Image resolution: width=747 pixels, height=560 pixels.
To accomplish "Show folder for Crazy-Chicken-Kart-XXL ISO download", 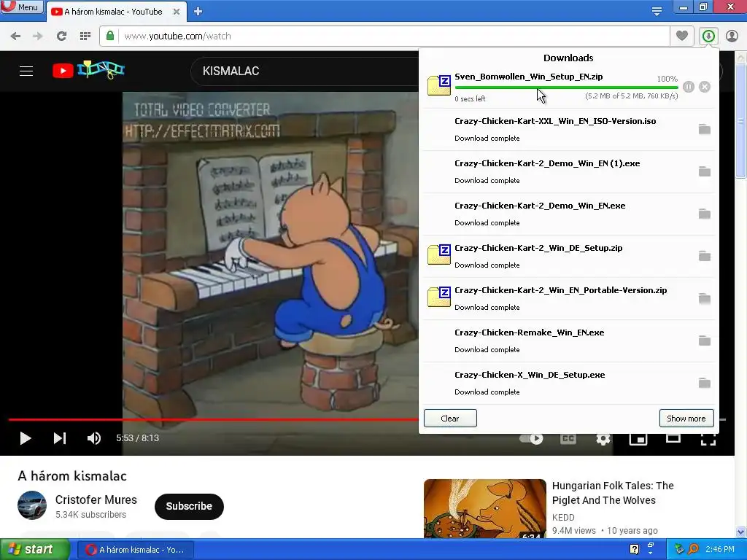I will coord(705,129).
